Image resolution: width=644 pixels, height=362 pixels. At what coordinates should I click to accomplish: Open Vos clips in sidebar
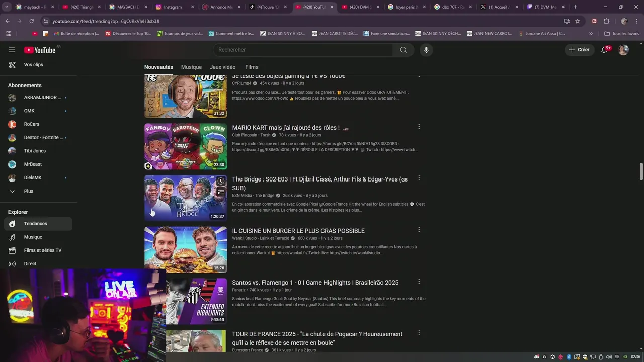pos(38,65)
